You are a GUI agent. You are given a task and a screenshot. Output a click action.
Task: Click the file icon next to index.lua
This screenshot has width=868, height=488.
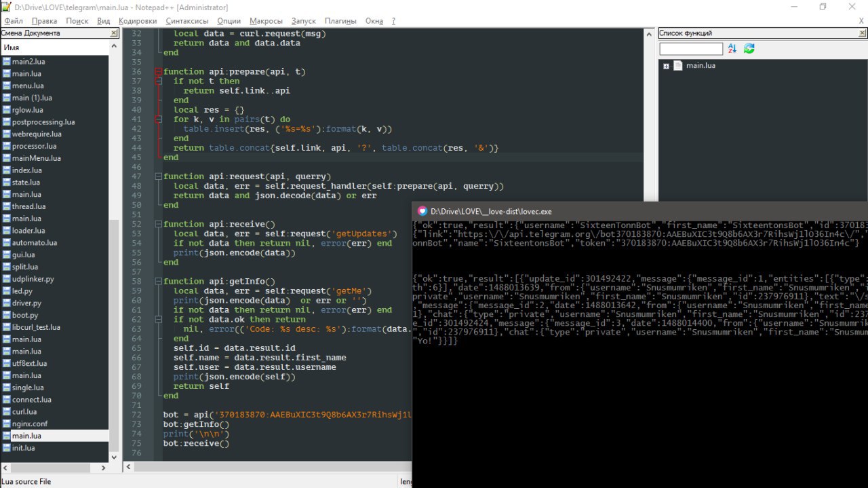click(x=7, y=170)
